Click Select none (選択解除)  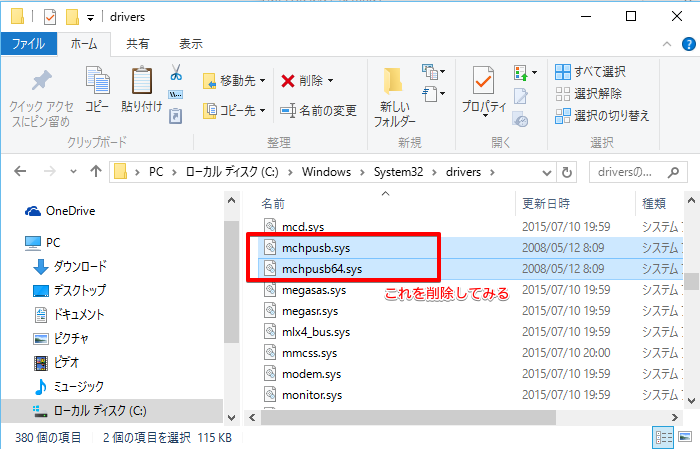(588, 94)
